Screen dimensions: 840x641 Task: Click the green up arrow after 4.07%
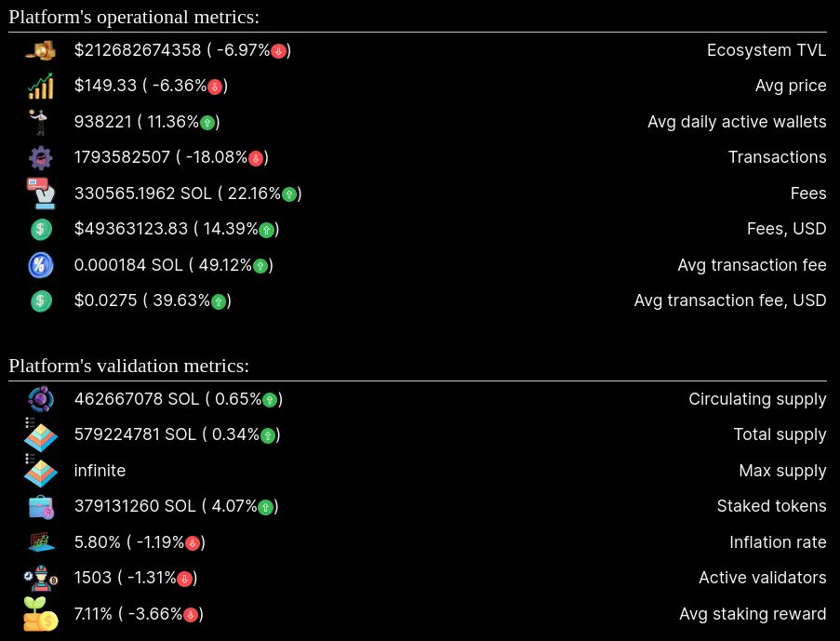click(x=265, y=508)
